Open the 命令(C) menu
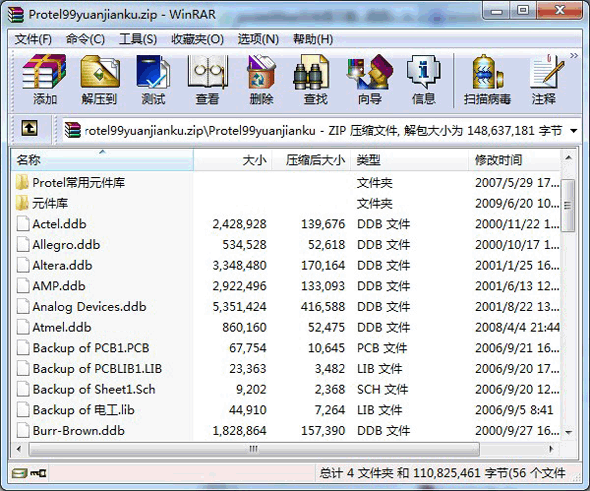590x491 pixels. 85,39
